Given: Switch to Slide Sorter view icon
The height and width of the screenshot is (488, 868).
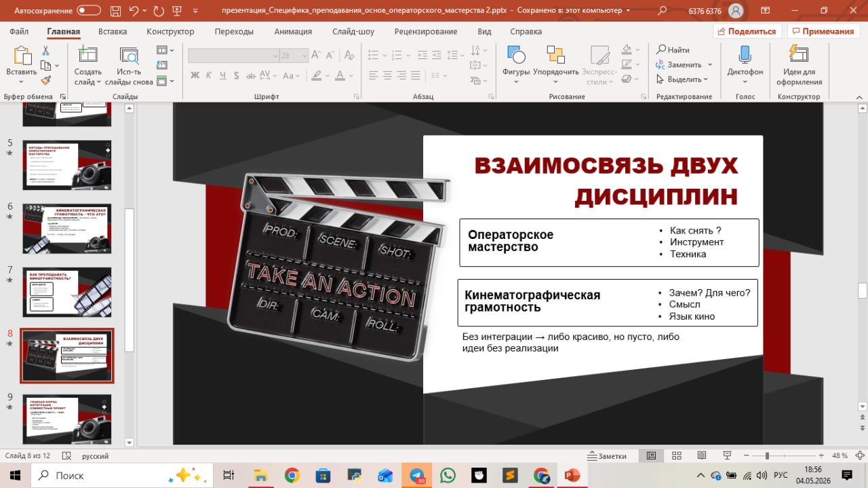Looking at the screenshot, I should pyautogui.click(x=676, y=455).
